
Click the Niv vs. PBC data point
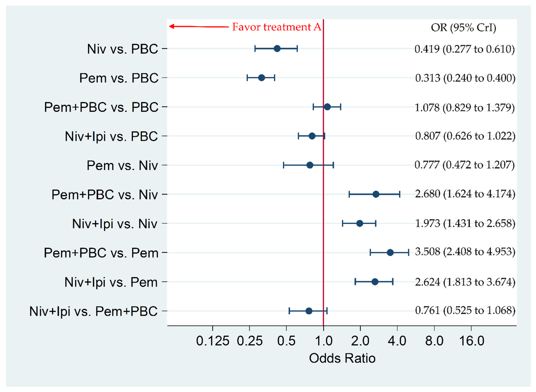pyautogui.click(x=277, y=49)
